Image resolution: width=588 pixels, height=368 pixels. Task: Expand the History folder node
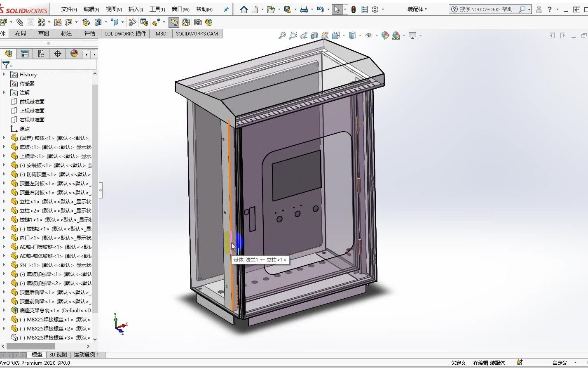[x=4, y=74]
